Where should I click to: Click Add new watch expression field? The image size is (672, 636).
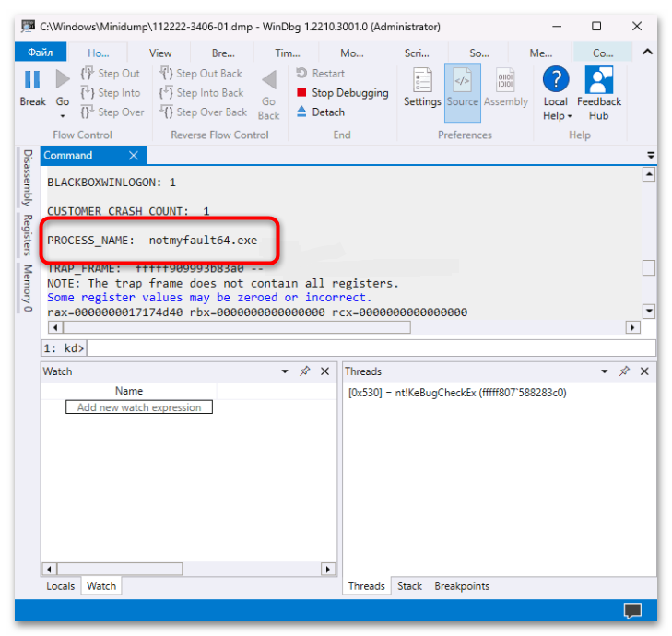(139, 407)
